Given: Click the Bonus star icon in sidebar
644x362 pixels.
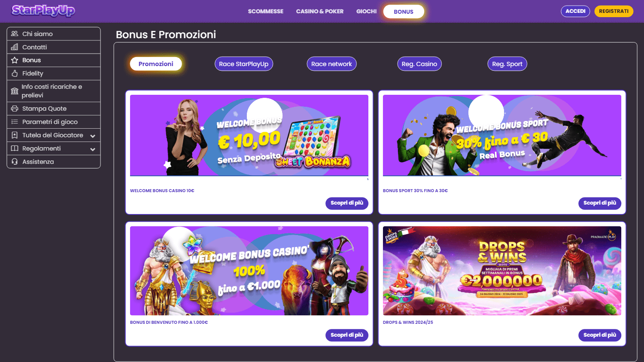Looking at the screenshot, I should click(x=15, y=60).
